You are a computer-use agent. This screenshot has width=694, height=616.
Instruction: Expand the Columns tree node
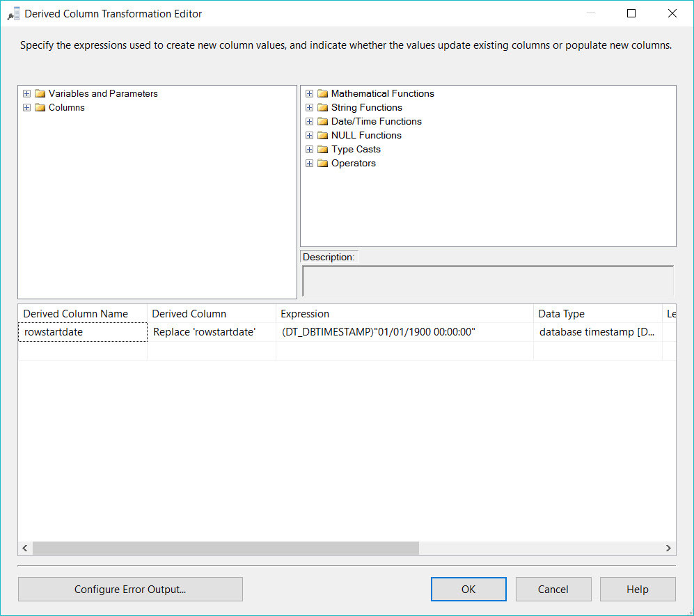(x=26, y=107)
